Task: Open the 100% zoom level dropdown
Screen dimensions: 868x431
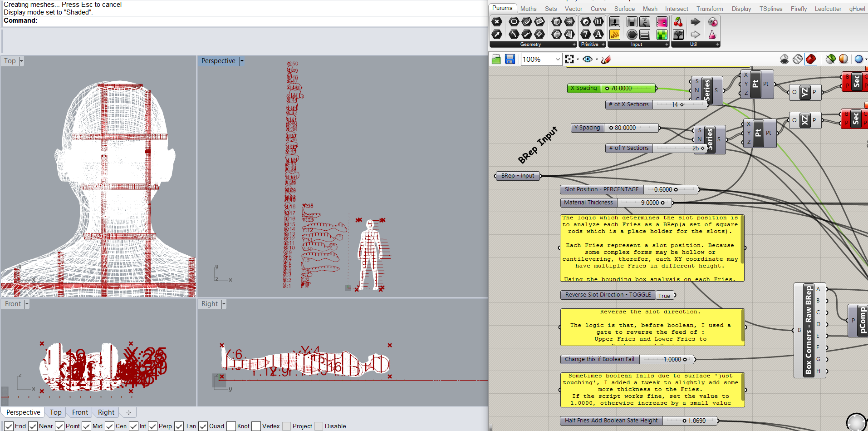Action: coord(558,59)
